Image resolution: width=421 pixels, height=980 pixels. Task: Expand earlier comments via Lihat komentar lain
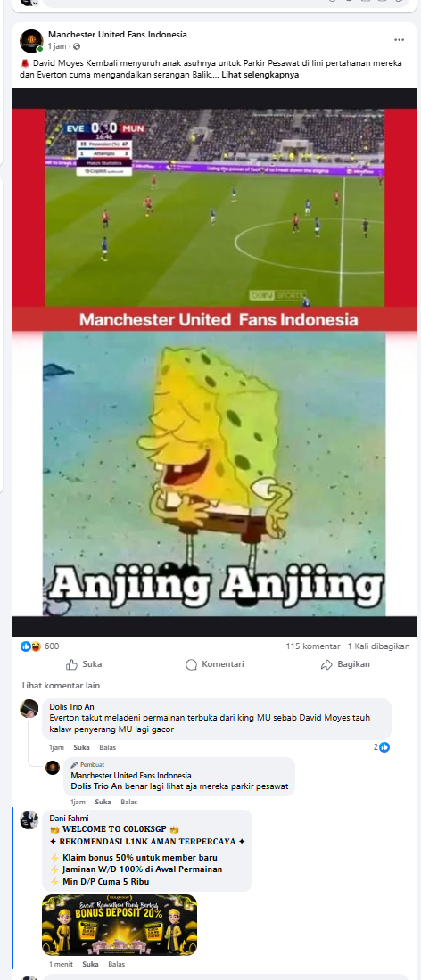(x=61, y=686)
